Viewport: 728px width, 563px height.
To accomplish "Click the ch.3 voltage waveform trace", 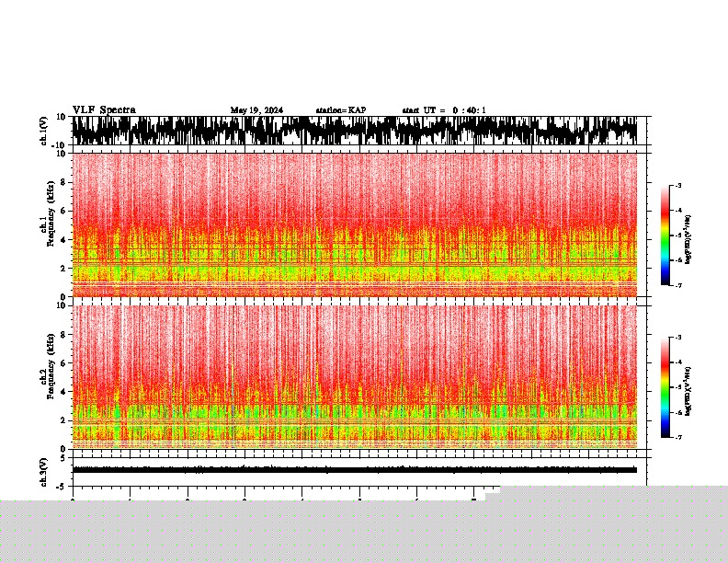I will [355, 470].
